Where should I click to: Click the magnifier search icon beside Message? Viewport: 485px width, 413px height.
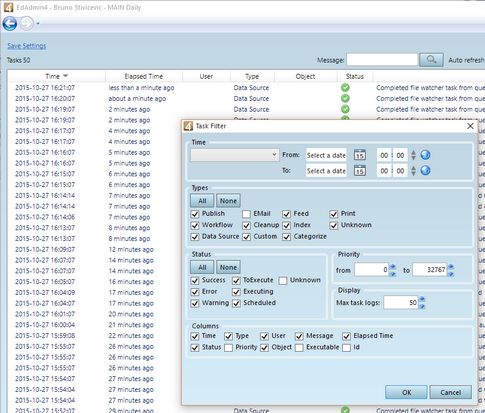coord(431,60)
